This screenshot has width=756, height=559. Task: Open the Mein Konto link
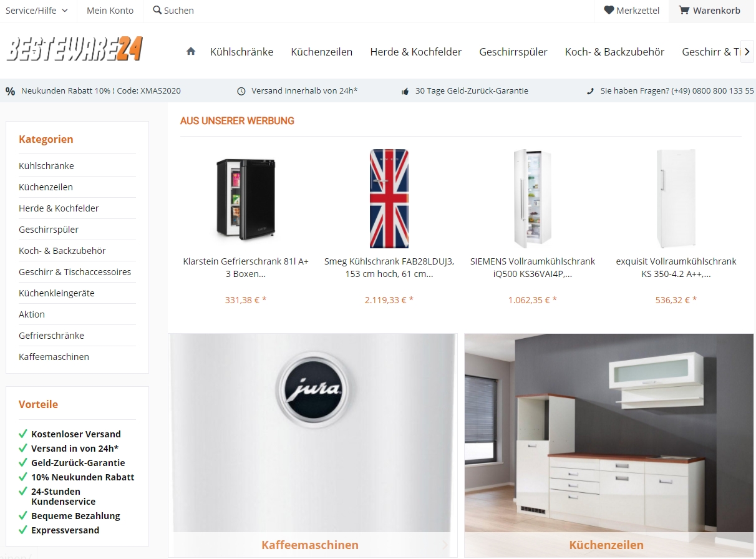[110, 11]
